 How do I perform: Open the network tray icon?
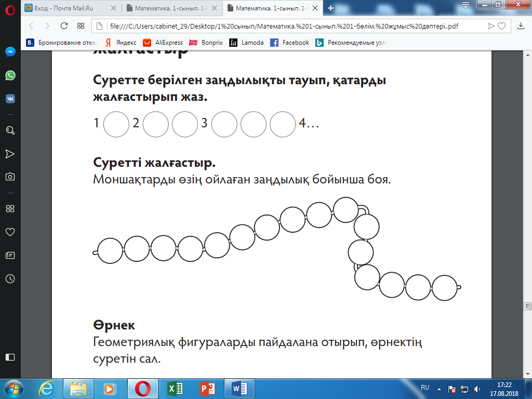(x=464, y=389)
